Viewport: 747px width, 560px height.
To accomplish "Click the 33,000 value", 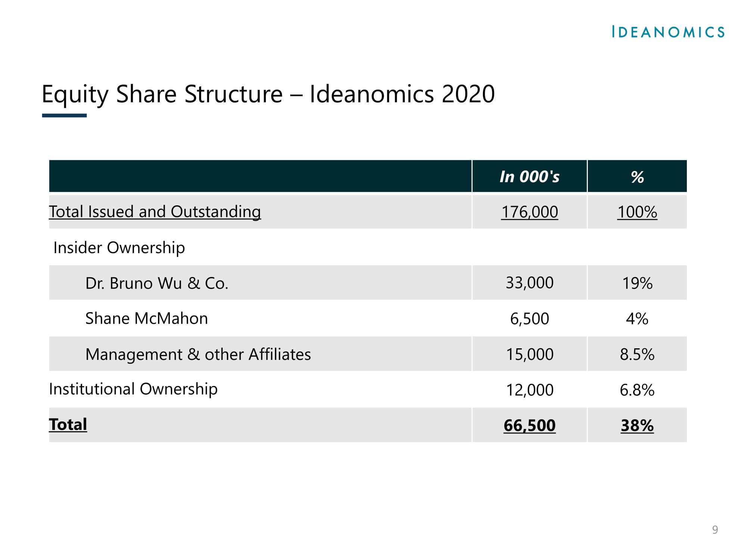I will [529, 283].
